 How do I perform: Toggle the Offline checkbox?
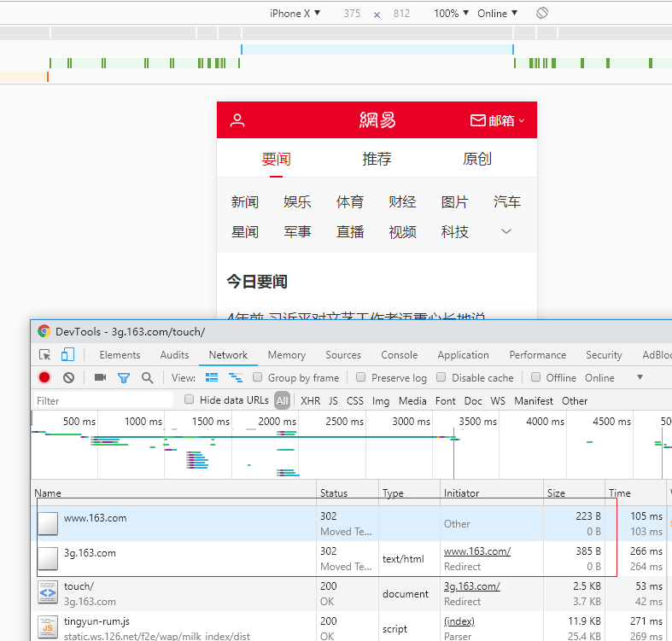click(535, 377)
